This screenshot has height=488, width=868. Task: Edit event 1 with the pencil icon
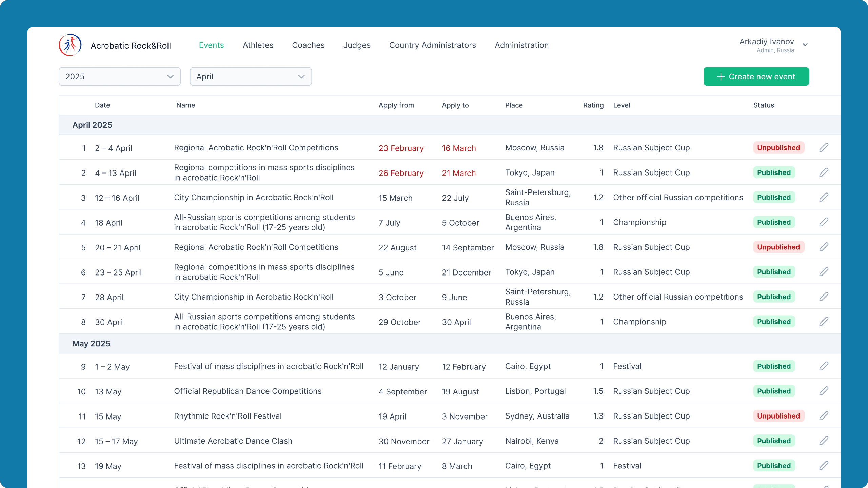tap(824, 148)
